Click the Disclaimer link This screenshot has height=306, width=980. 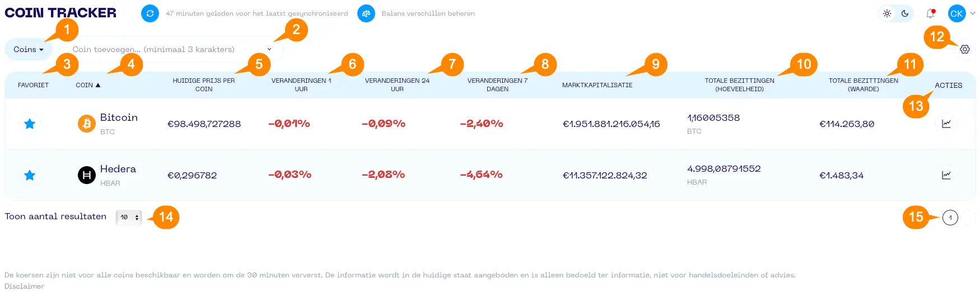(24, 286)
